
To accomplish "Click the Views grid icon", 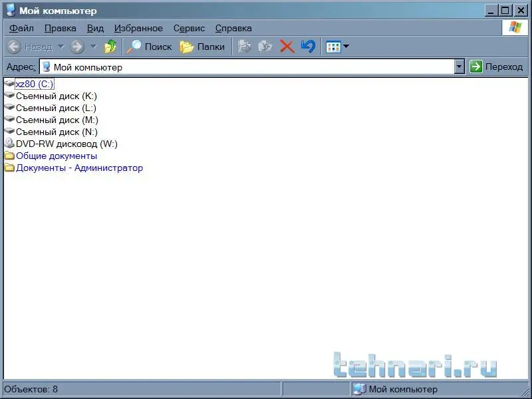I will [x=333, y=47].
